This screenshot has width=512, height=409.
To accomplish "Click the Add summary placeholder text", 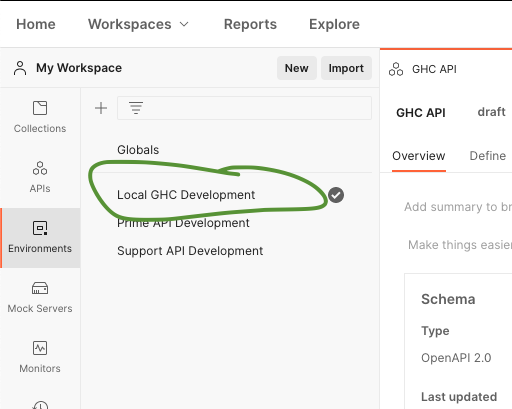I will 458,207.
